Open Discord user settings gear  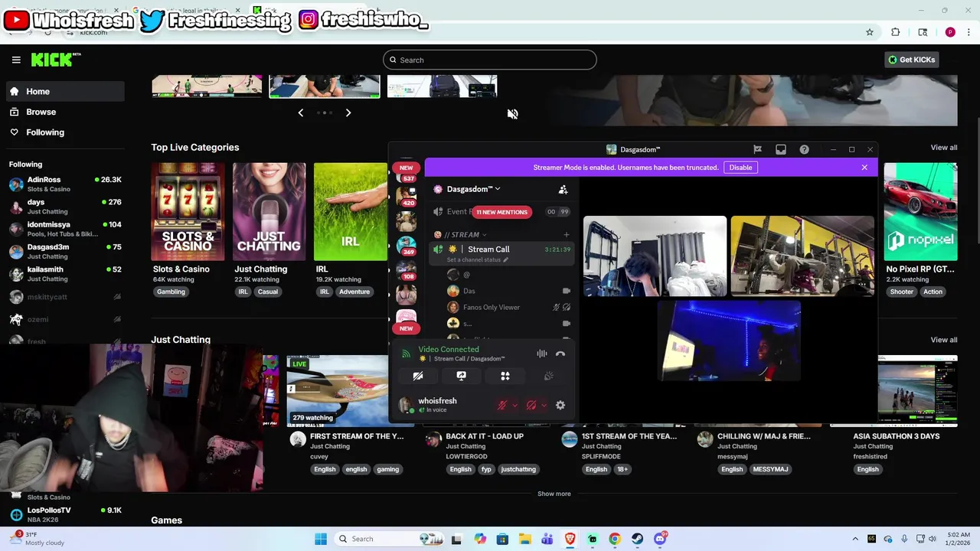click(560, 406)
